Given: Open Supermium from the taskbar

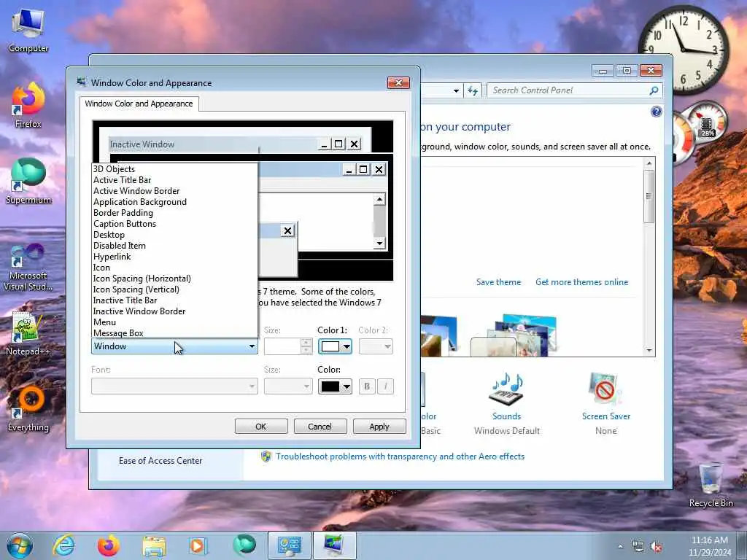Looking at the screenshot, I should 244,545.
